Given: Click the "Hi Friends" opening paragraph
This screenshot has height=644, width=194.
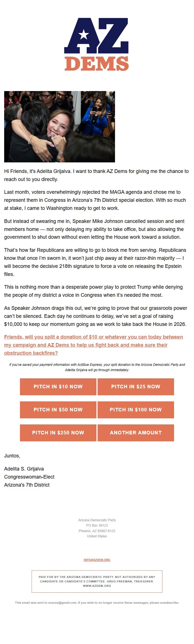Looking at the screenshot, I should click(x=96, y=175).
